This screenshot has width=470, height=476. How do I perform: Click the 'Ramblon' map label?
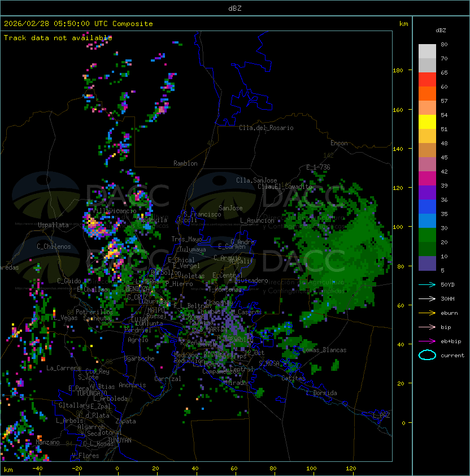[185, 163]
